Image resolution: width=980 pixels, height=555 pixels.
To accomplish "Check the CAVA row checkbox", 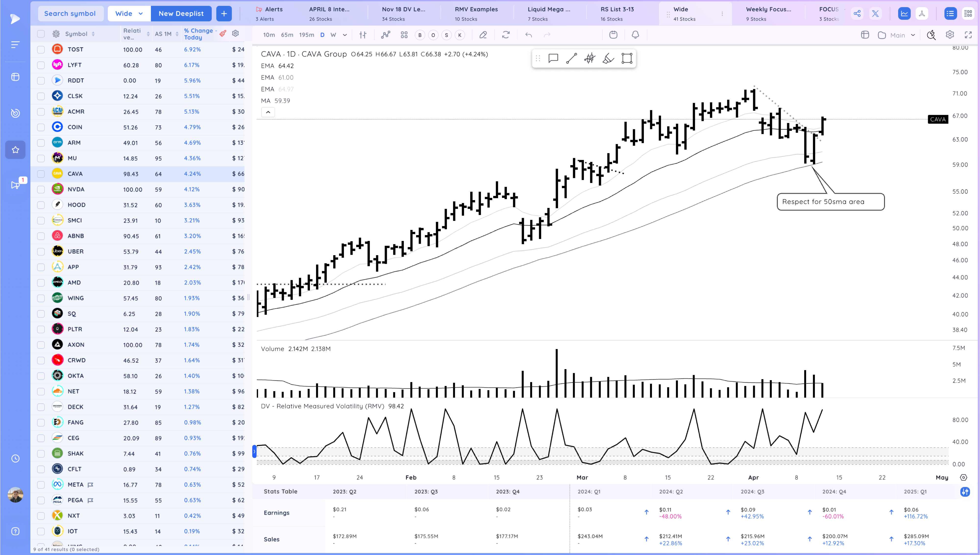I will (x=41, y=174).
